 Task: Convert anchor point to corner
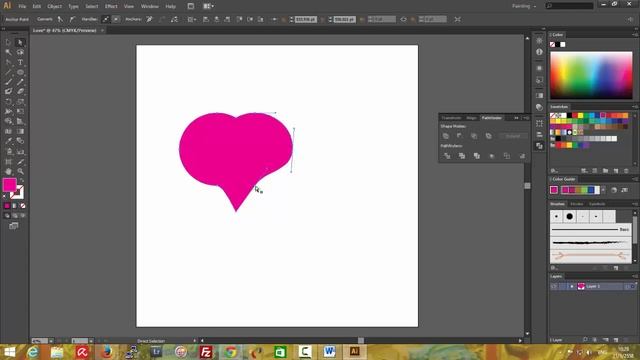[60, 19]
